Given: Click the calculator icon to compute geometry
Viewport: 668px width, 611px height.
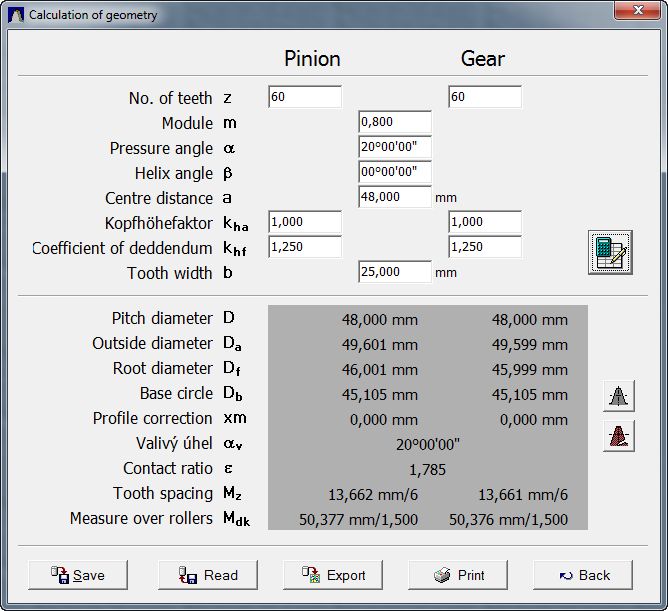Looking at the screenshot, I should pos(608,251).
